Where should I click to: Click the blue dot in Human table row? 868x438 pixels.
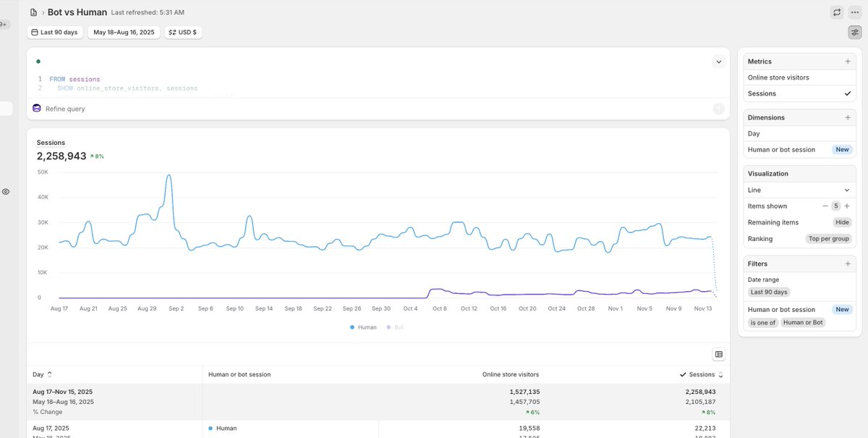pyautogui.click(x=210, y=428)
